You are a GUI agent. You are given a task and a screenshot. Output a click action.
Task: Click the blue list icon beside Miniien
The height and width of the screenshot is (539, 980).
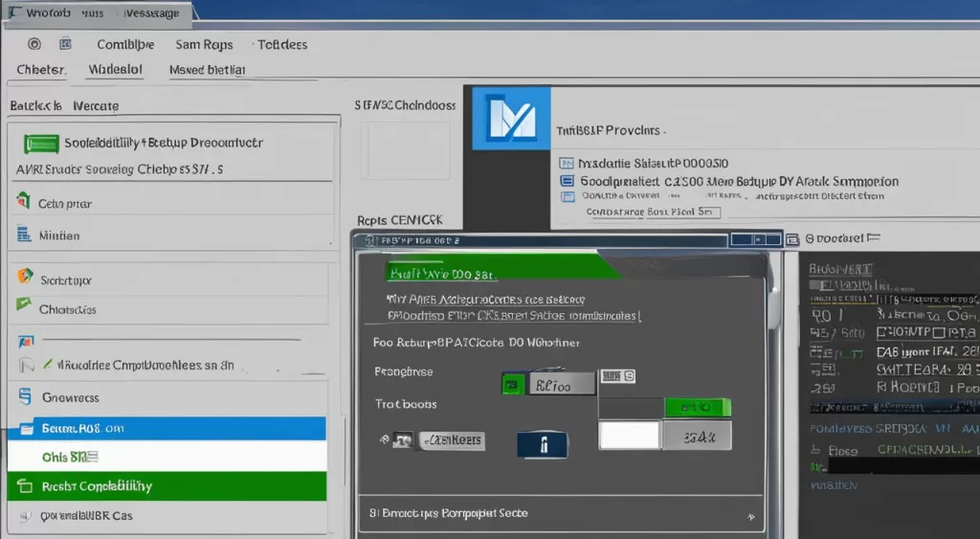point(24,235)
